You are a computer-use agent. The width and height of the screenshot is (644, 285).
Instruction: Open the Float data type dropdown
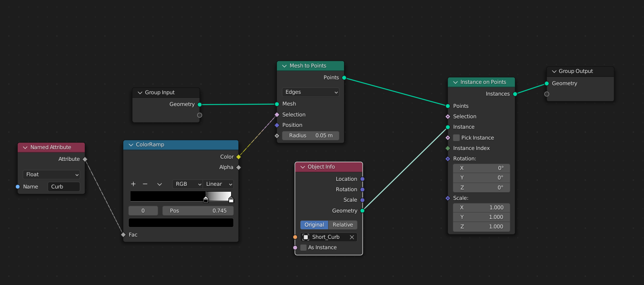[x=51, y=174]
